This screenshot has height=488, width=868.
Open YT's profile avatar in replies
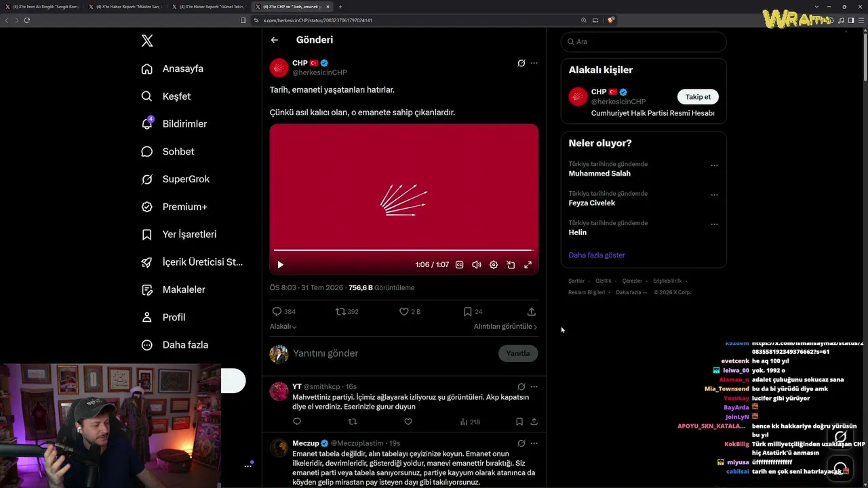tap(279, 391)
